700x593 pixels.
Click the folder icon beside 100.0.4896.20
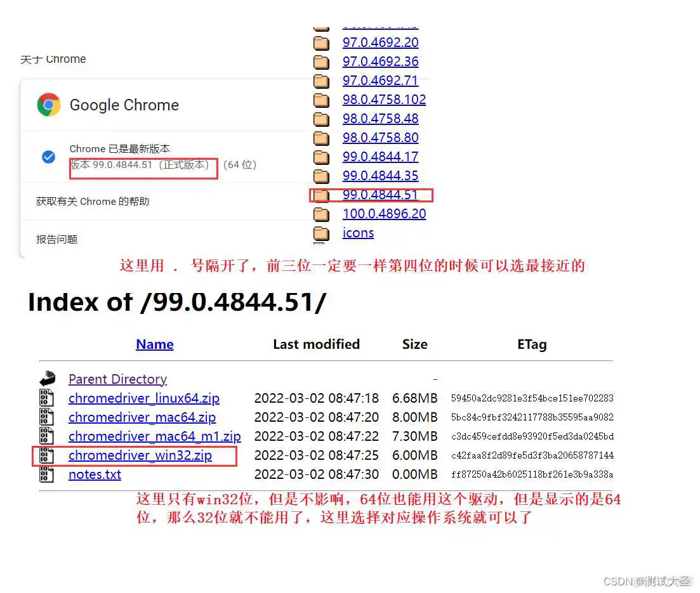tap(321, 214)
